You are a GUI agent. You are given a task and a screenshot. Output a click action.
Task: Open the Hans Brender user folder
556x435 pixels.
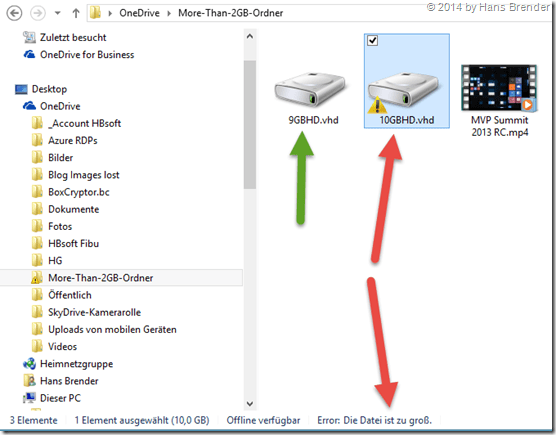tap(69, 381)
